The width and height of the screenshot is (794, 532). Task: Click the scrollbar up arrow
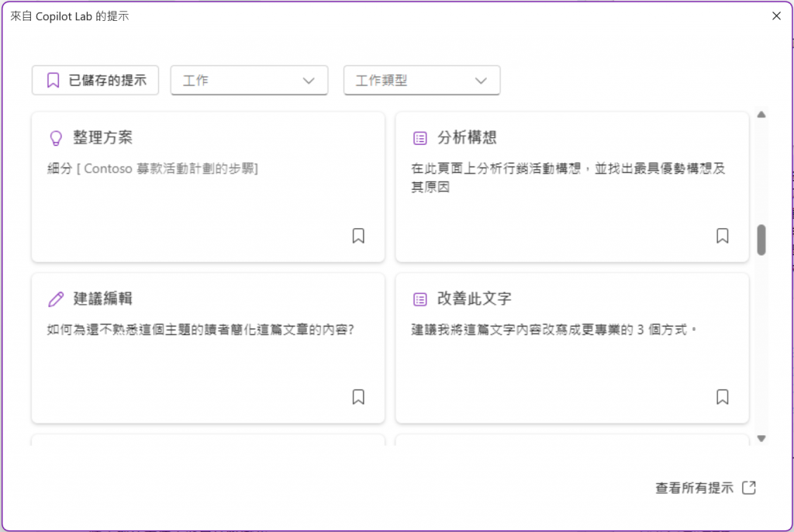[x=761, y=115]
